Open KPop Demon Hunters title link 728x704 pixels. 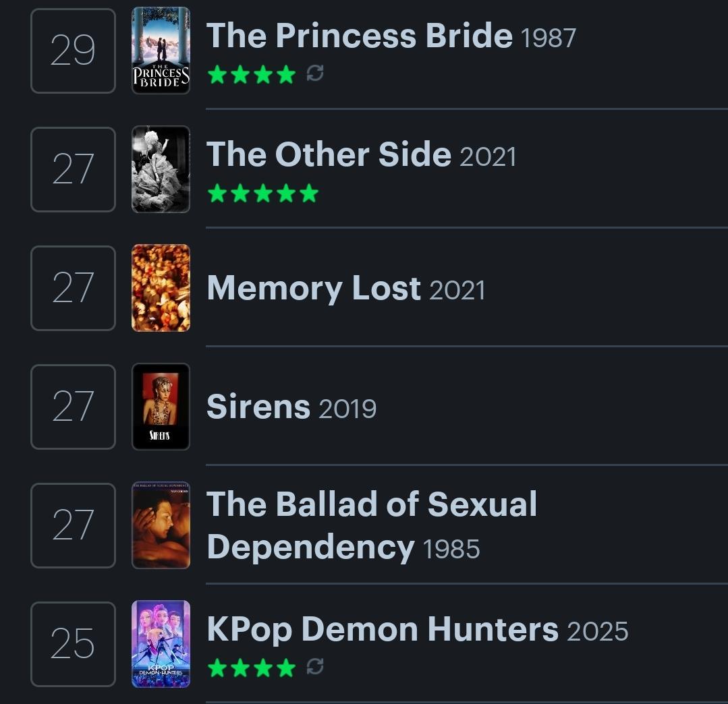click(383, 629)
